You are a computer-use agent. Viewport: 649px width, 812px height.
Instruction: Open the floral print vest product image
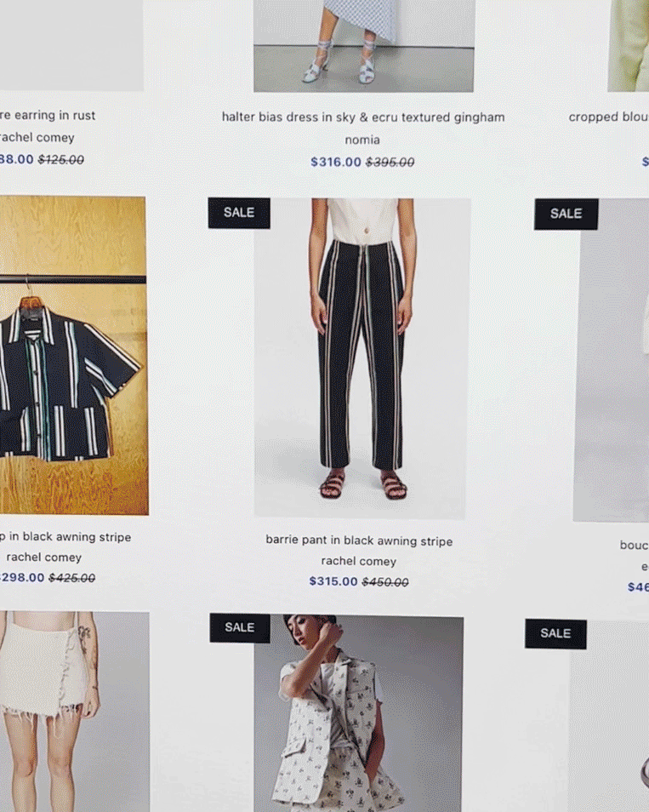pos(359,713)
